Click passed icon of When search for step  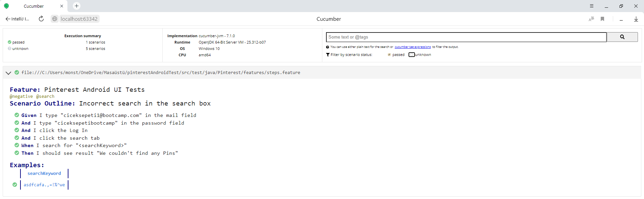(x=17, y=145)
